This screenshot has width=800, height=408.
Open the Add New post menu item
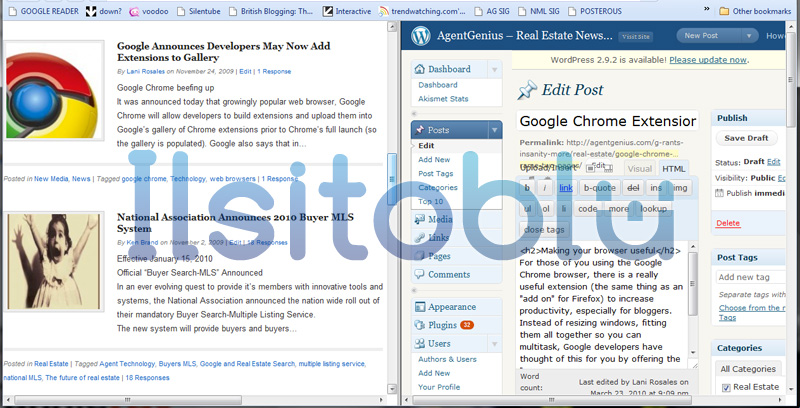click(434, 160)
